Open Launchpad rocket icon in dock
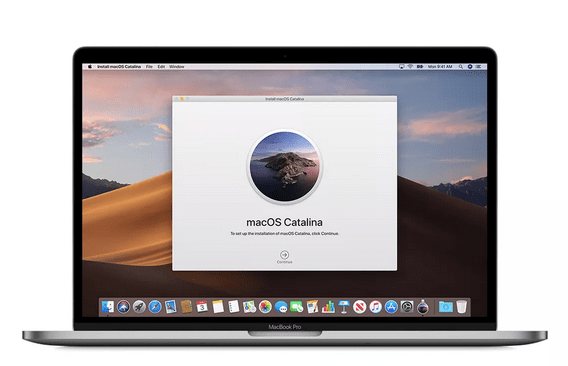Screen dimensions: 568x366 tap(139, 307)
